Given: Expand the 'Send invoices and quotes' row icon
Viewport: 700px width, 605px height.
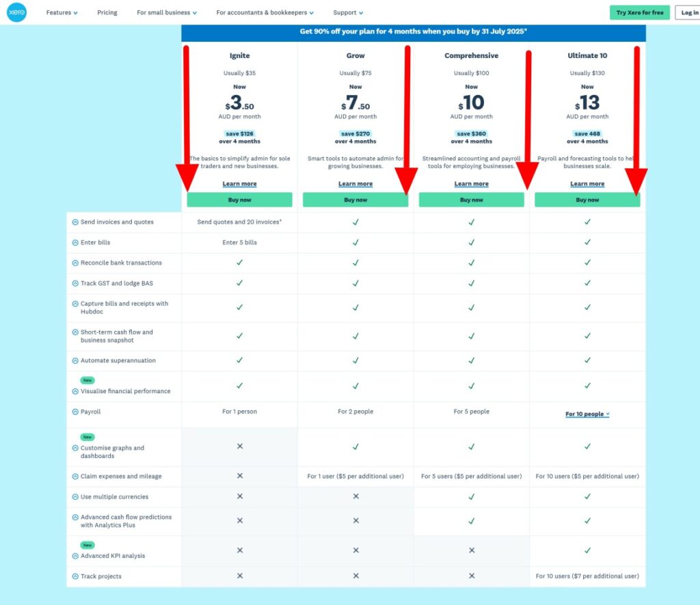Looking at the screenshot, I should 75,222.
